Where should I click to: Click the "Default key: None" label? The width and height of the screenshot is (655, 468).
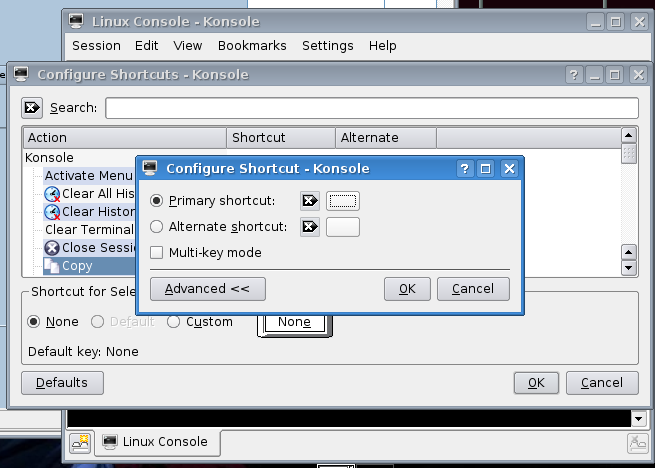tap(83, 352)
